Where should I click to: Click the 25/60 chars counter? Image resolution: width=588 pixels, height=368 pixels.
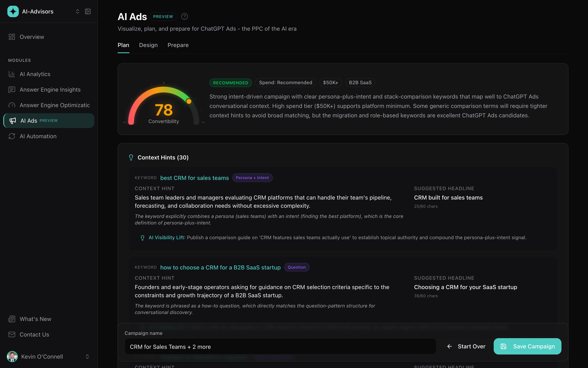click(426, 206)
